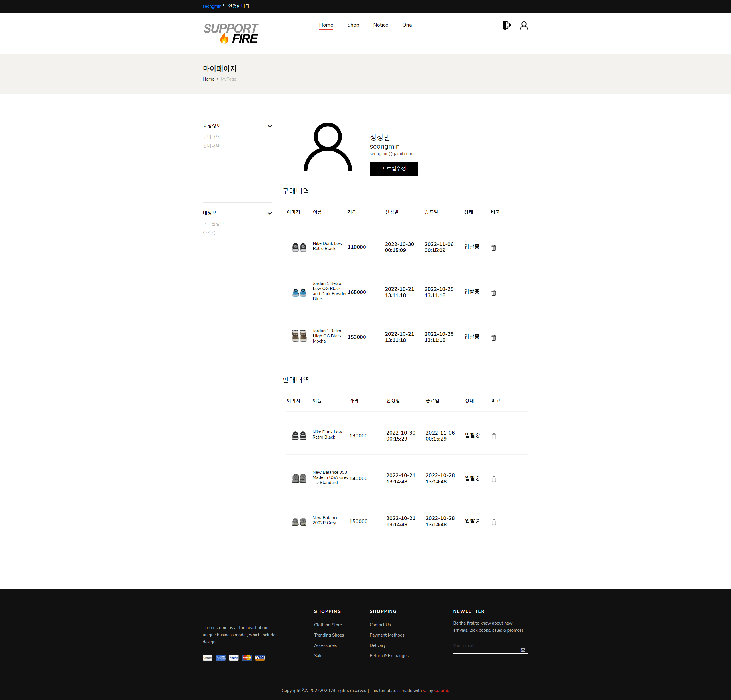Click the 프로필수정 button

click(x=393, y=169)
